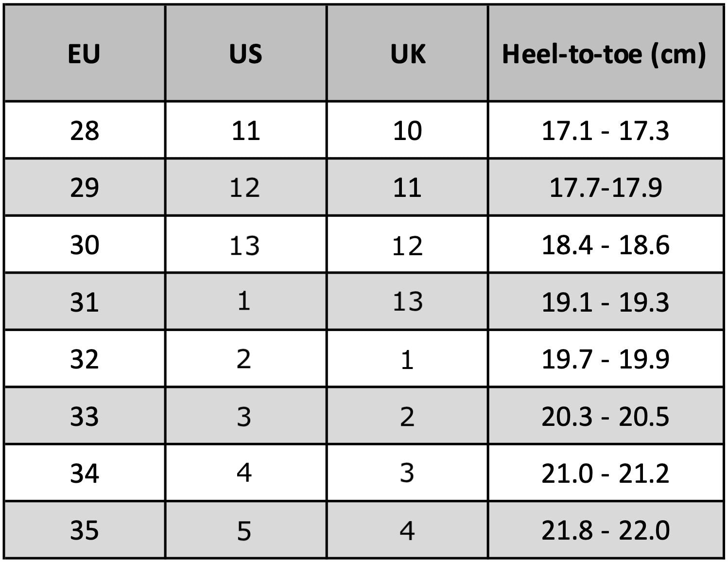Click the 18.4 - 18.6 heel-to-toe cell
This screenshot has height=562, width=728.
click(x=605, y=245)
